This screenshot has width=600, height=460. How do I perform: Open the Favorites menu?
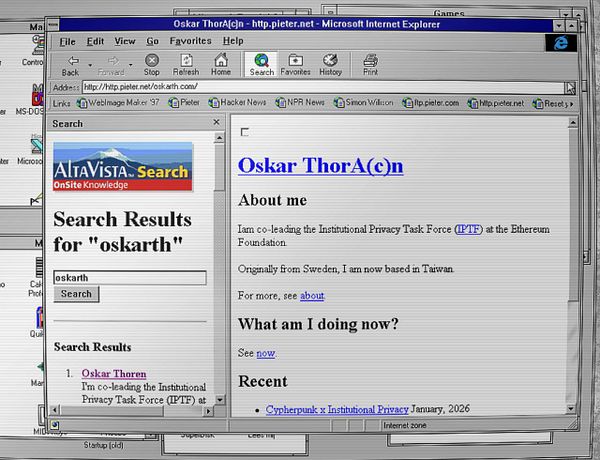(191, 41)
